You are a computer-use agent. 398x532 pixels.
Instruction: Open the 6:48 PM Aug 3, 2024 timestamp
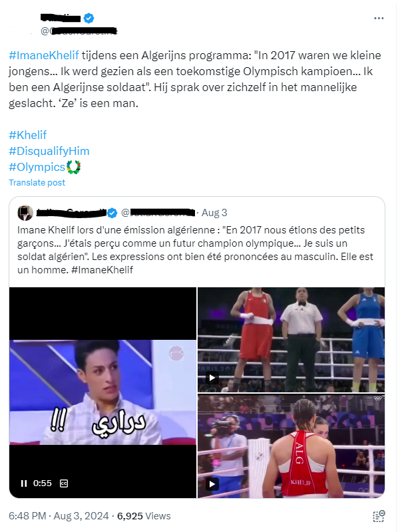coord(59,516)
